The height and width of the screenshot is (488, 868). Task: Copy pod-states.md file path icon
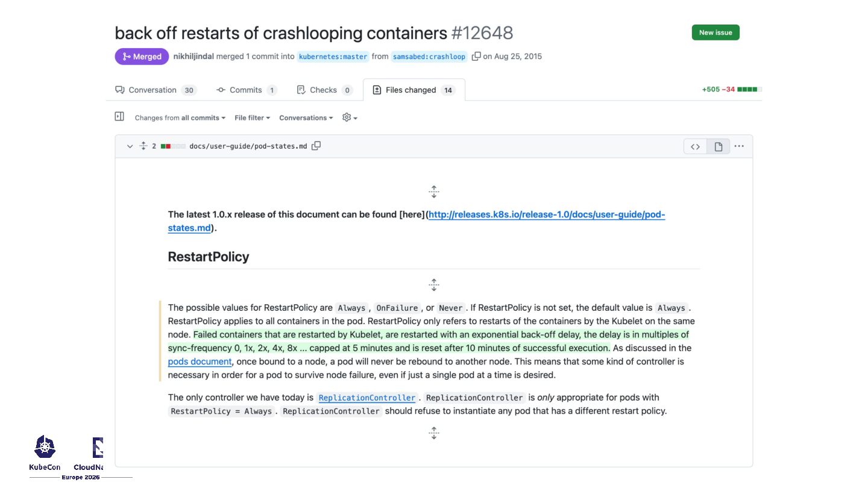click(x=316, y=146)
